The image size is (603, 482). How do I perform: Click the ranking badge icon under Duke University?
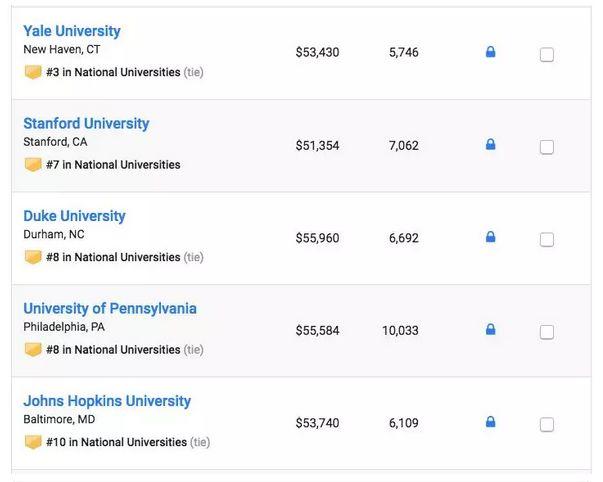[33, 257]
